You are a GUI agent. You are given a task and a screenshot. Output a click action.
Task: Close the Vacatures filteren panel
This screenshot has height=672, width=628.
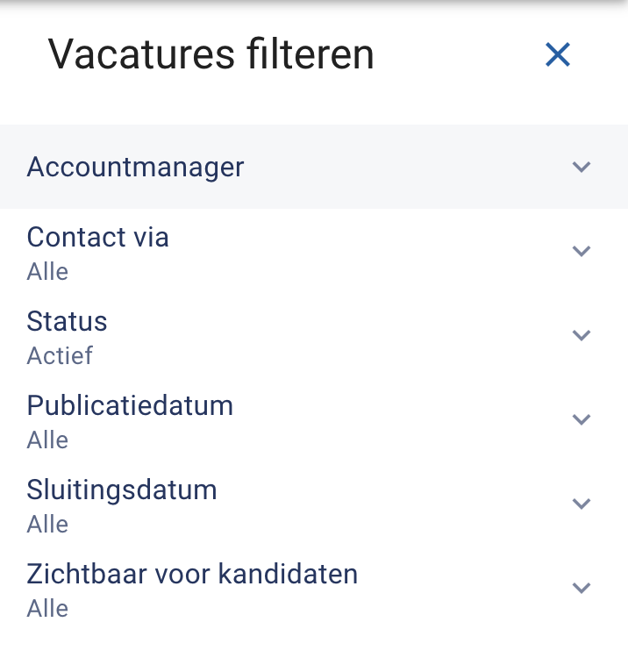click(557, 54)
